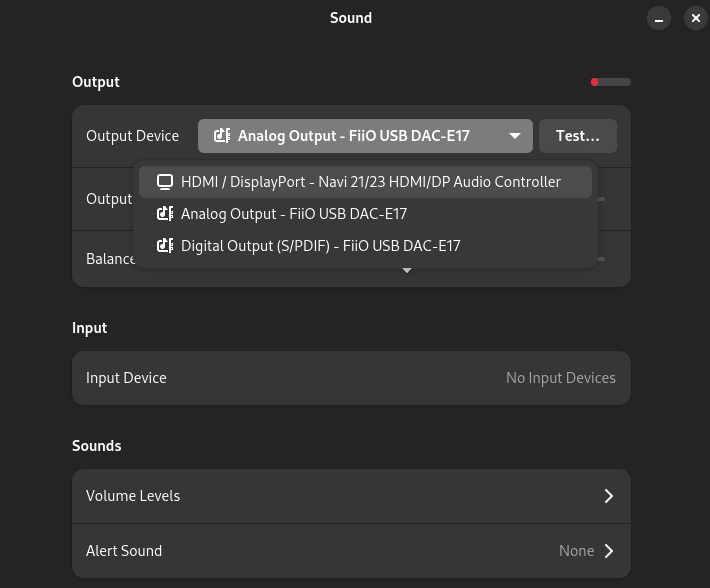Click the sound card icon inside Output Device combo box
710x588 pixels.
(222, 136)
